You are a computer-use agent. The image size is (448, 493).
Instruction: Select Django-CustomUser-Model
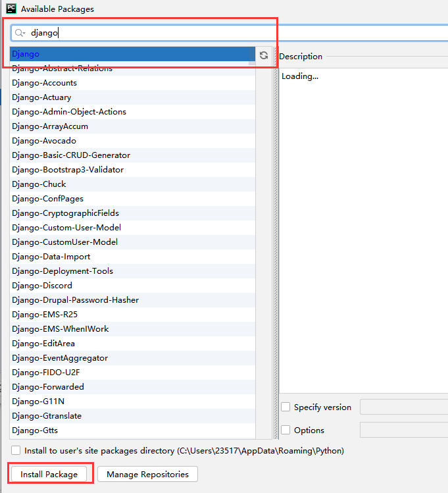coord(133,242)
